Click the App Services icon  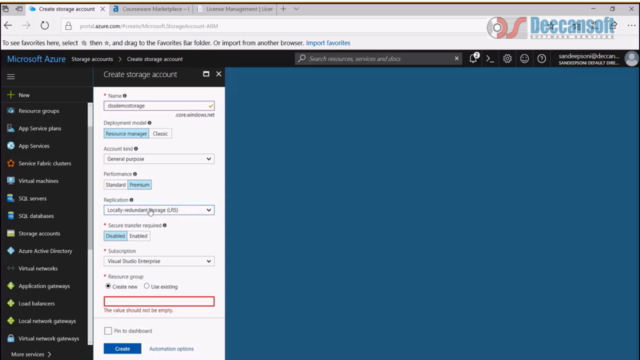11,146
